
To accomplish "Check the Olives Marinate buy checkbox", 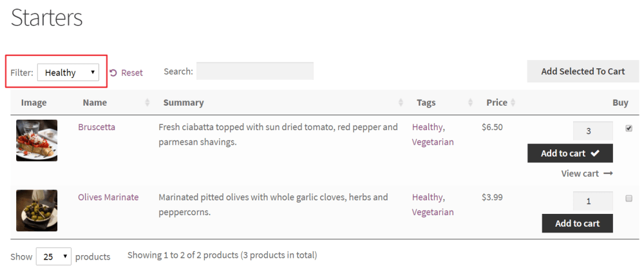I will click(x=629, y=198).
